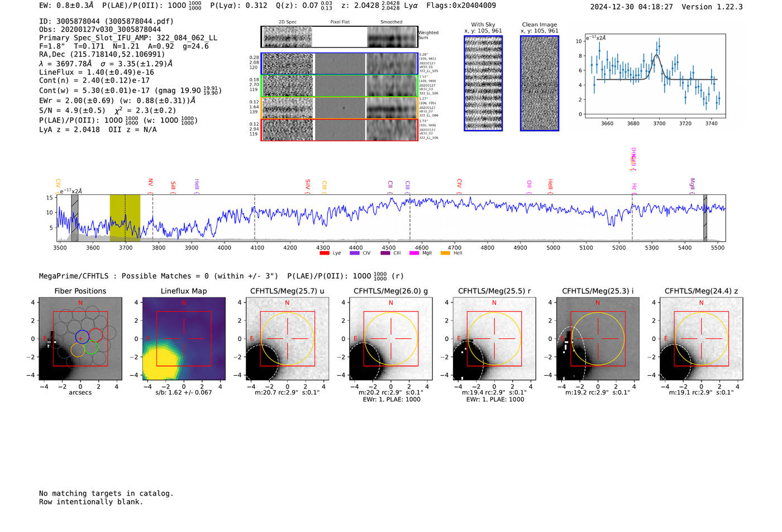Click the 2024-12-30 04:18:27 timestamp
The height and width of the screenshot is (532, 782).
point(632,7)
